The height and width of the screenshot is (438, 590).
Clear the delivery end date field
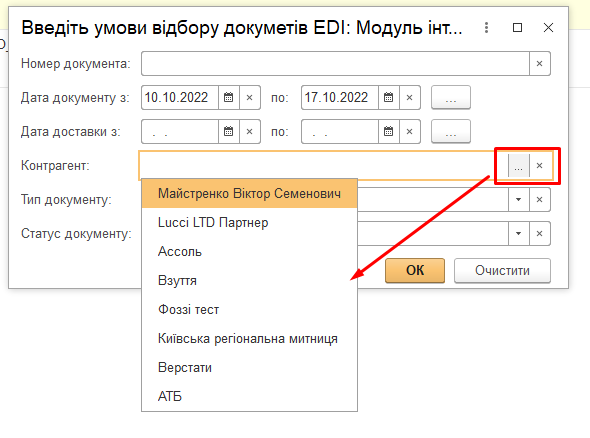pos(410,131)
